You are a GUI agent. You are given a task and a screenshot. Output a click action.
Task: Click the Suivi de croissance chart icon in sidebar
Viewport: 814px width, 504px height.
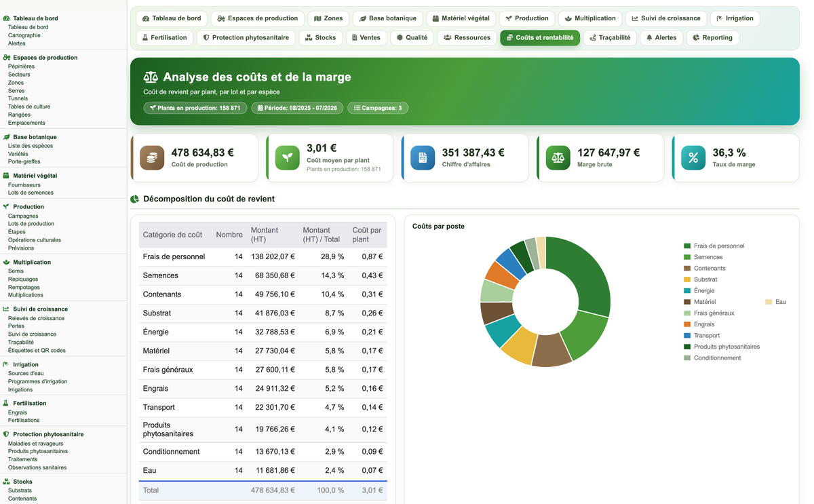[7, 309]
